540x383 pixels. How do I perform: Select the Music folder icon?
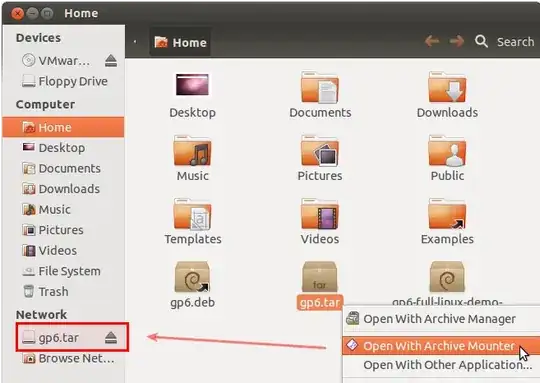(193, 151)
